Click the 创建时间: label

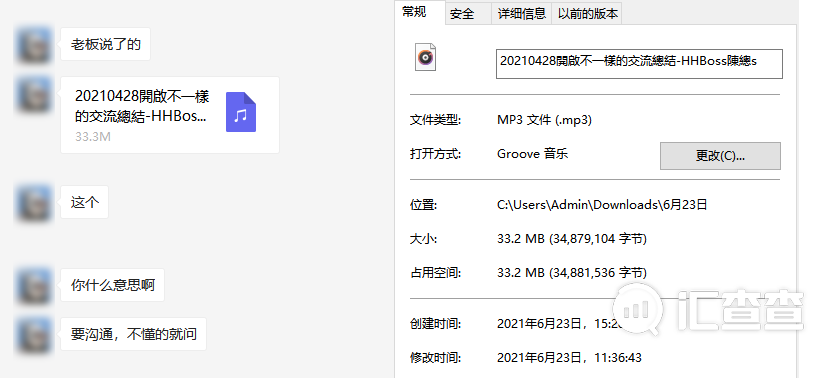tap(436, 324)
